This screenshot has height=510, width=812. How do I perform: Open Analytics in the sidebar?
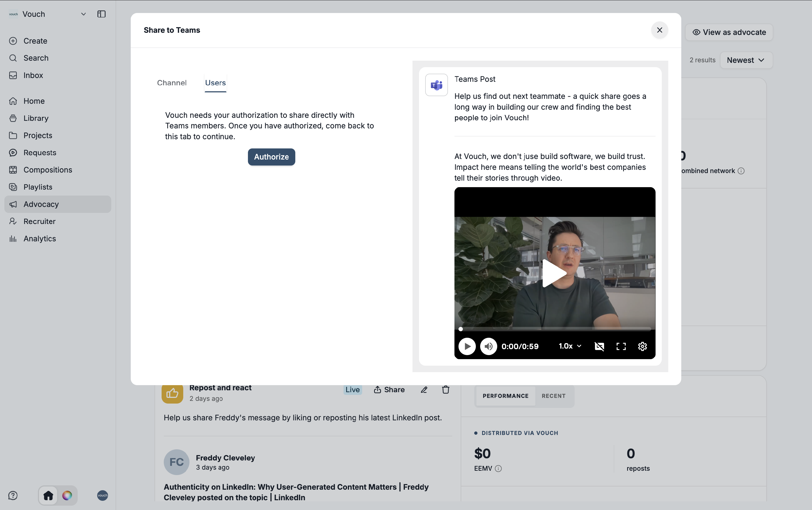click(x=58, y=238)
